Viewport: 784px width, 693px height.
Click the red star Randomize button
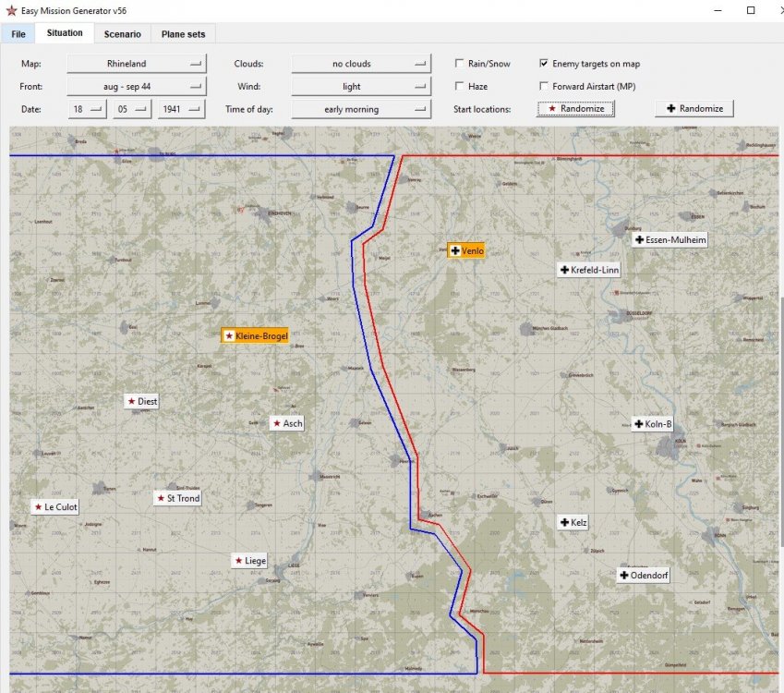click(x=576, y=108)
